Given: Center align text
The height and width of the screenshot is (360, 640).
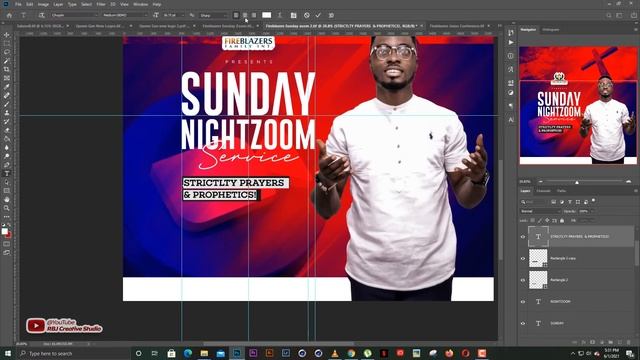Looking at the screenshot, I should tap(245, 15).
